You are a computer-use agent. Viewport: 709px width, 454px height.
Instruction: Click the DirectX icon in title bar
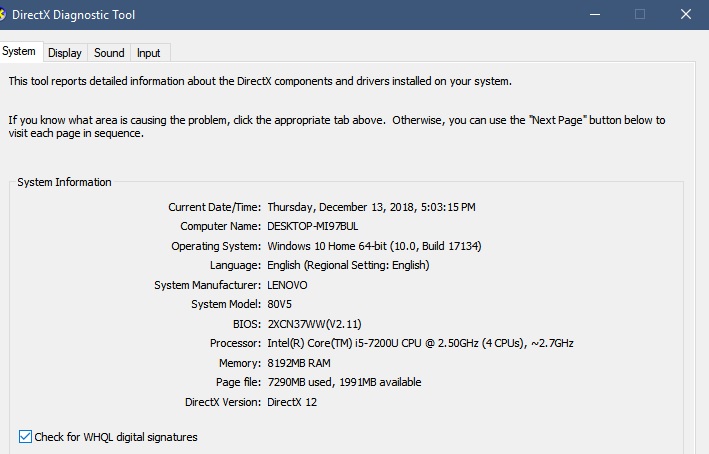(2, 14)
